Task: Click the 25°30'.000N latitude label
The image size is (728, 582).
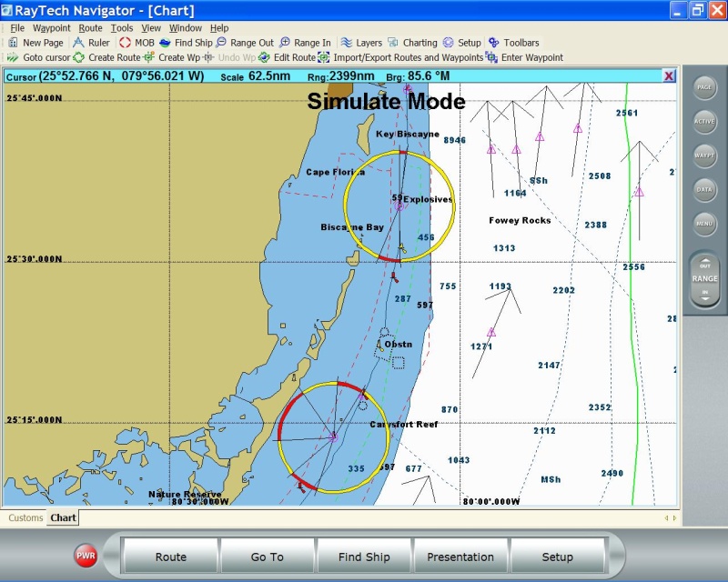Action: 35,258
